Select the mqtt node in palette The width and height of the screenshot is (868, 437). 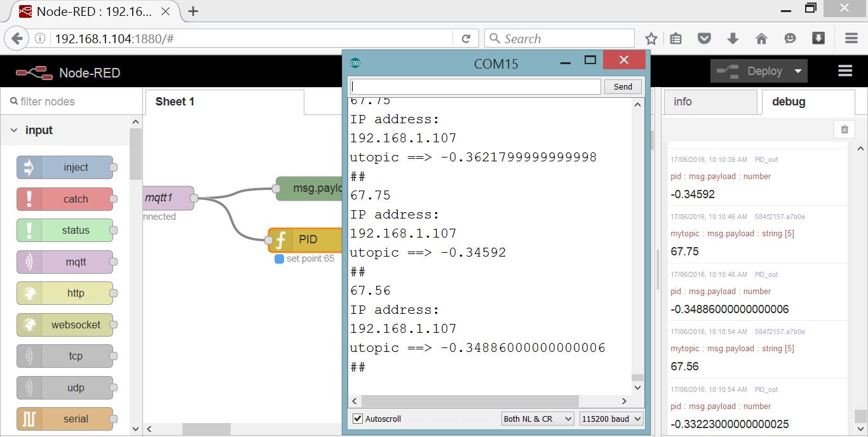click(65, 262)
